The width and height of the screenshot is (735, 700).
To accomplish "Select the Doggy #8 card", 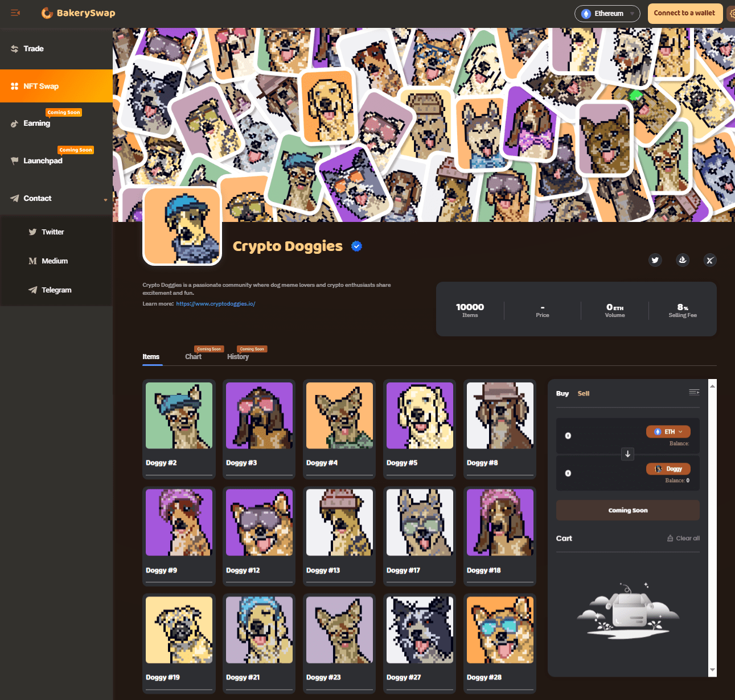I will [x=500, y=429].
